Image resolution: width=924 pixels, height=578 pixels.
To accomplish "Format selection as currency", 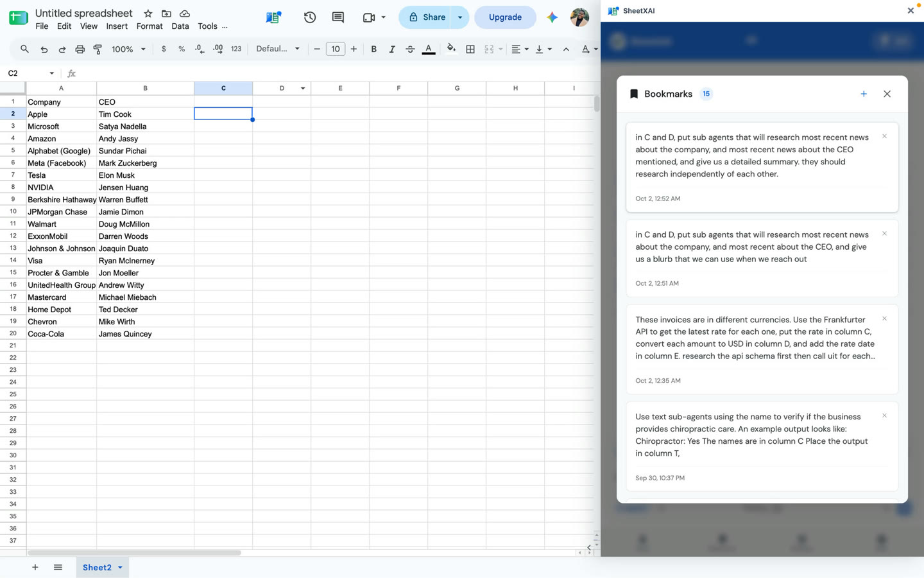I will click(x=164, y=49).
